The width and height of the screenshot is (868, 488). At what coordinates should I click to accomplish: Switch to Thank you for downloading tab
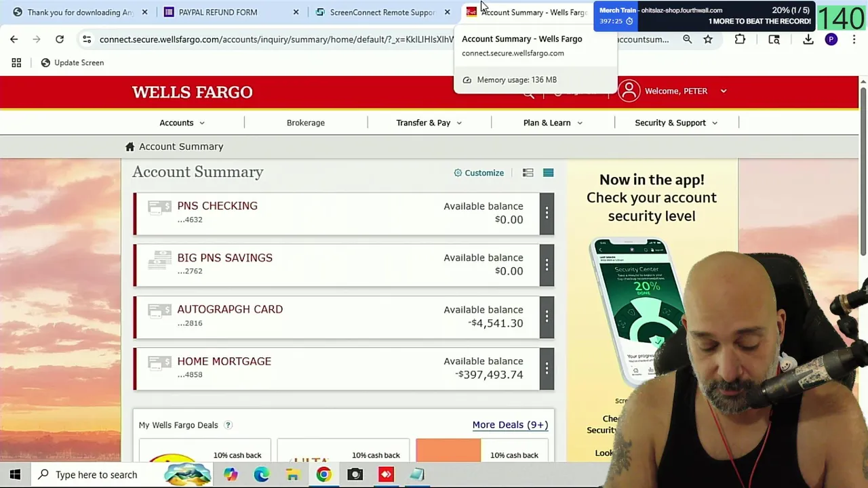[80, 12]
